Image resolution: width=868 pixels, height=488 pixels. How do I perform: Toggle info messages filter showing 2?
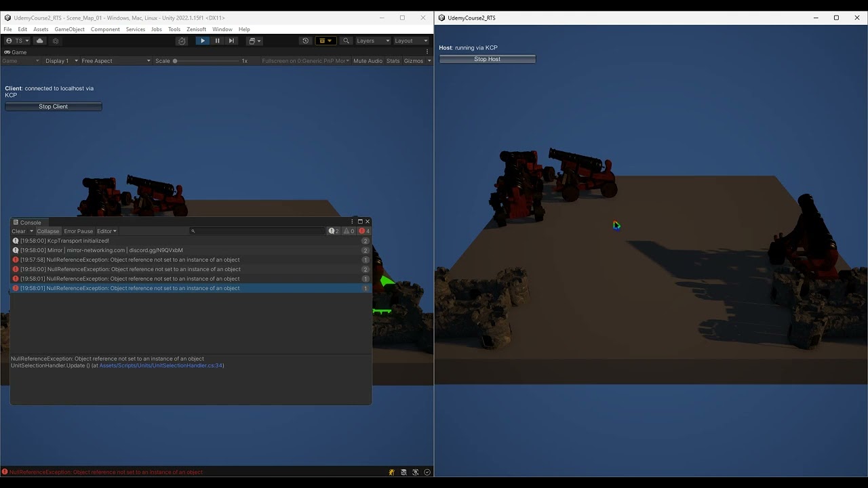tap(334, 231)
